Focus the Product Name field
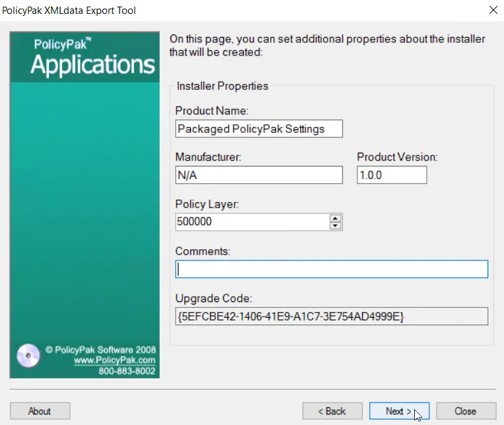The width and height of the screenshot is (504, 425). pyautogui.click(x=259, y=129)
